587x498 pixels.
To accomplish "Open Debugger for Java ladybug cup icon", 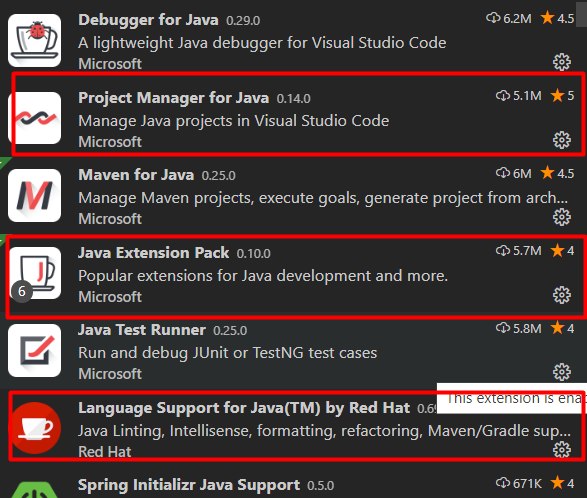I will 34,40.
